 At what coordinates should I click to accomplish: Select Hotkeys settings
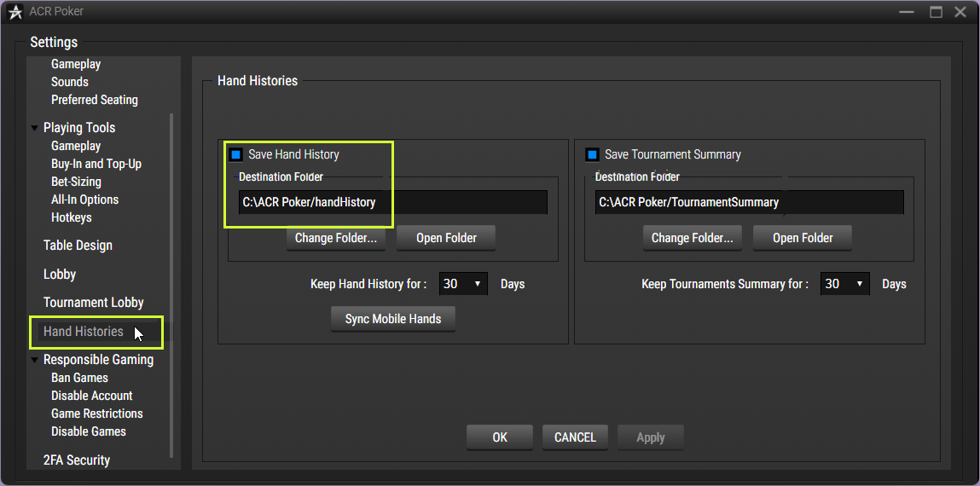(x=72, y=218)
